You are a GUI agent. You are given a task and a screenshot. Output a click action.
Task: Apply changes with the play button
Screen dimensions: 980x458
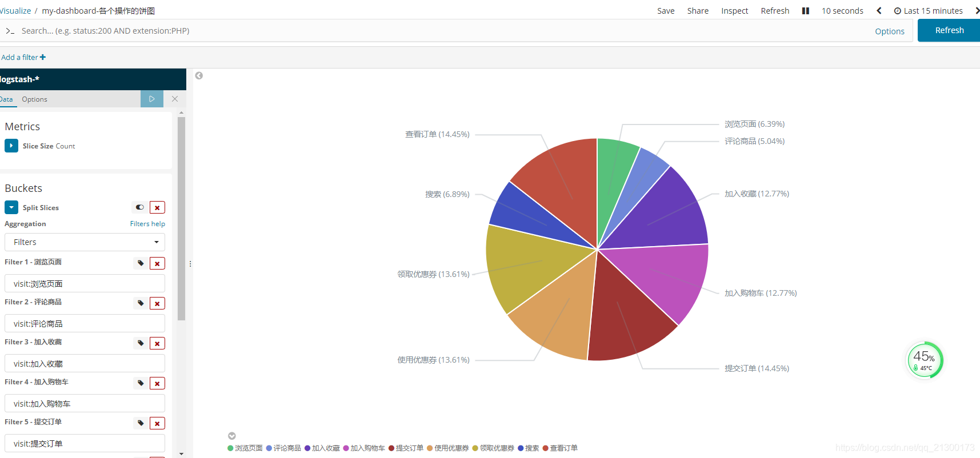[152, 99]
